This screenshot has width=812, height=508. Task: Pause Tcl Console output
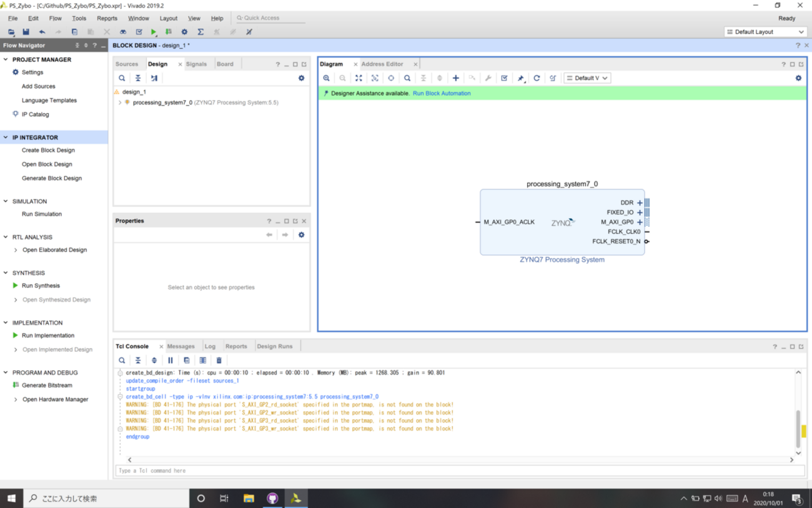[171, 361]
